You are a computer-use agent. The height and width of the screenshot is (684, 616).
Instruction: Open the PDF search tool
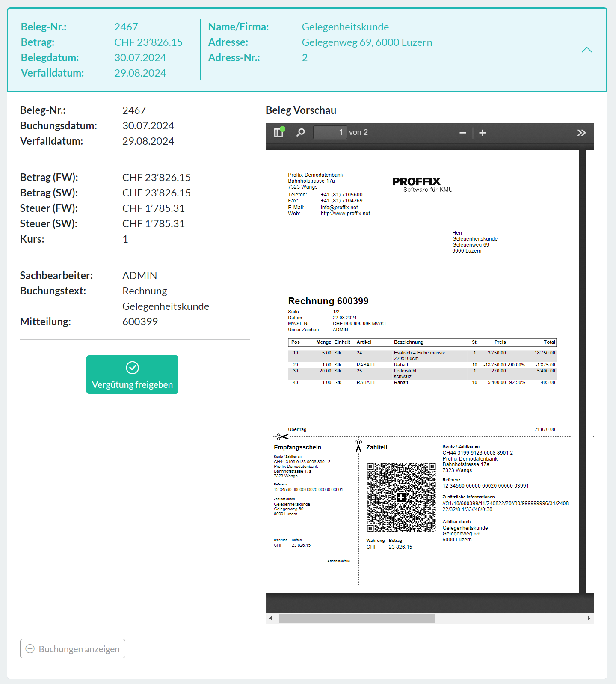tap(301, 132)
